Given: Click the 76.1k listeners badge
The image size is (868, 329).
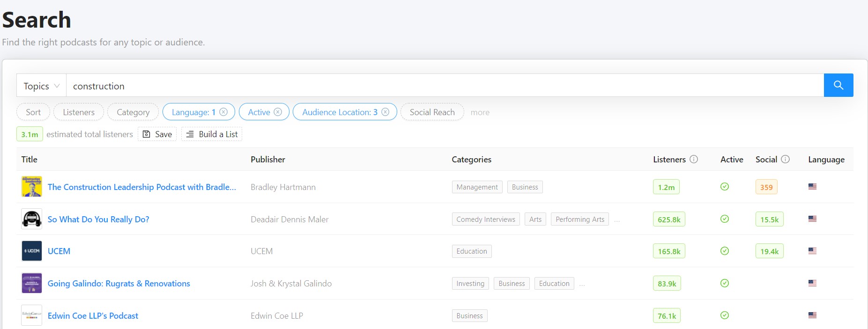Looking at the screenshot, I should point(667,316).
